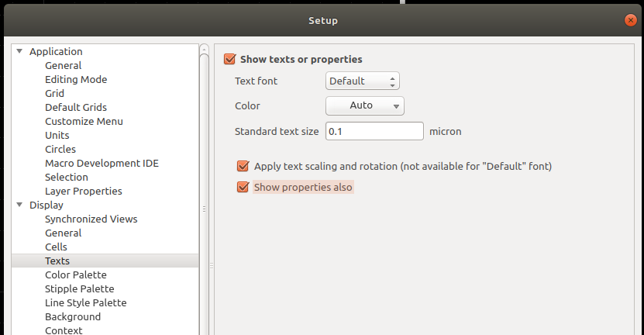The width and height of the screenshot is (644, 335).
Task: Toggle Show texts or properties checkbox
Action: (229, 59)
